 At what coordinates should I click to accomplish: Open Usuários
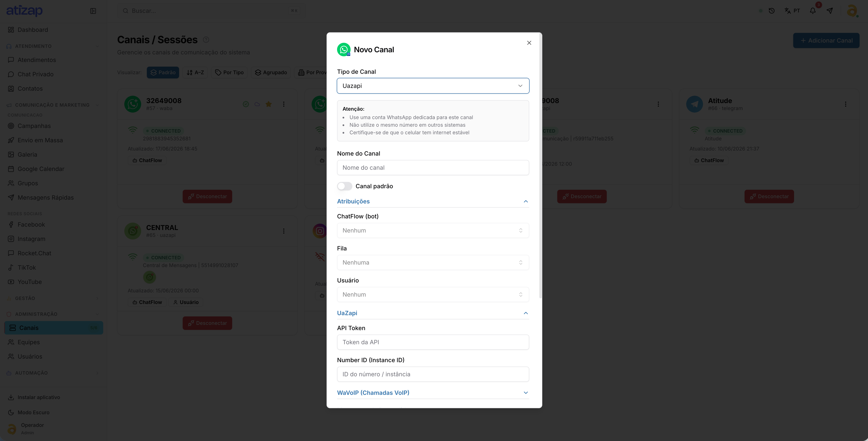point(54,356)
